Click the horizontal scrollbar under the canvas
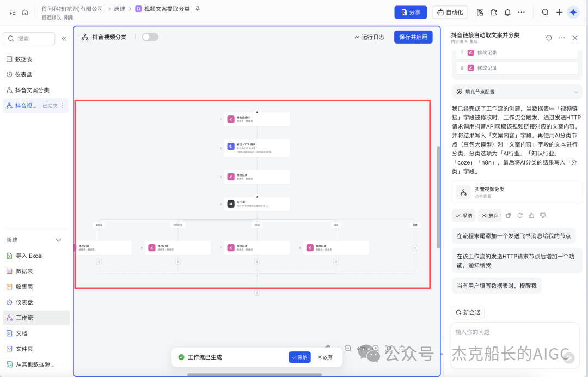This screenshot has height=377, width=588. coord(255,374)
